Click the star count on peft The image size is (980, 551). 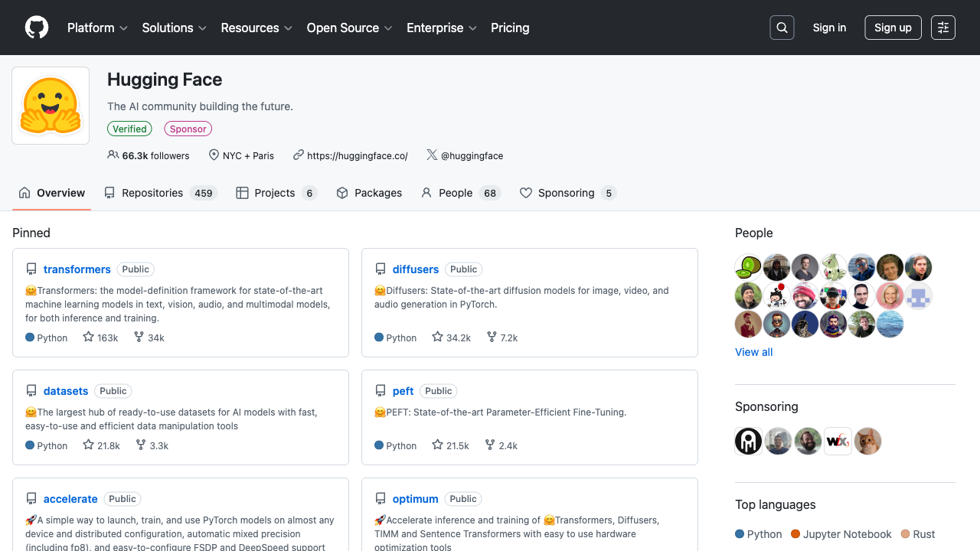pos(450,445)
